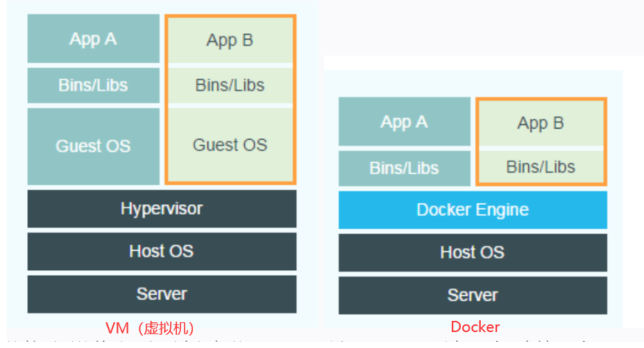Click the Server layer in the Docker diagram
644x348 pixels.
473,295
